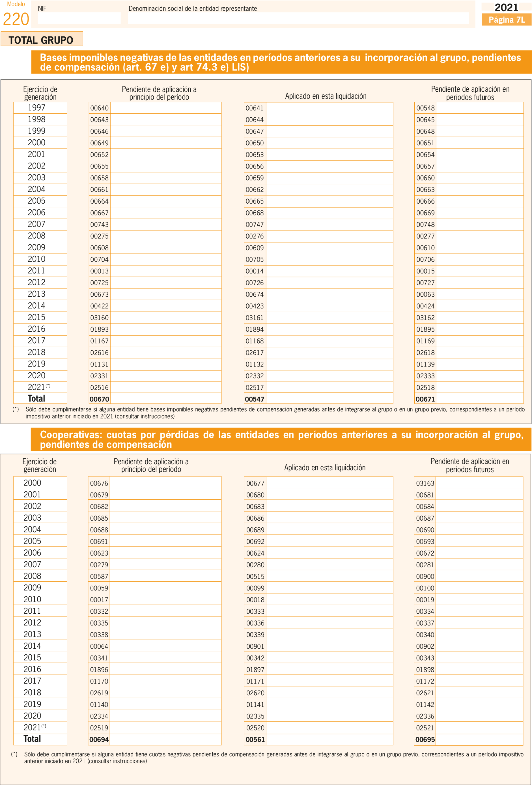Image resolution: width=532 pixels, height=785 pixels.
Task: Click the 'Página 7L' page label
Action: [507, 20]
